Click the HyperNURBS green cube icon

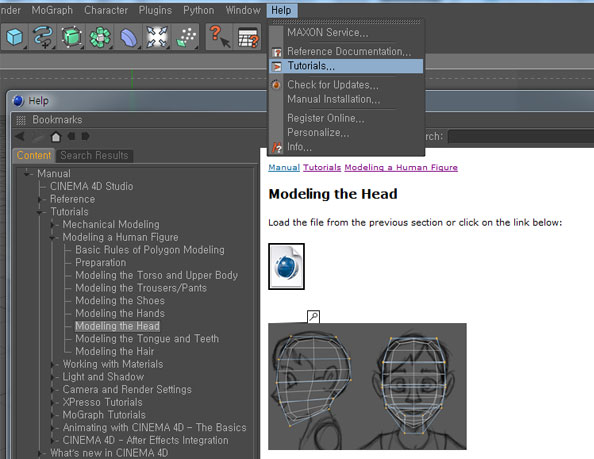click(71, 37)
